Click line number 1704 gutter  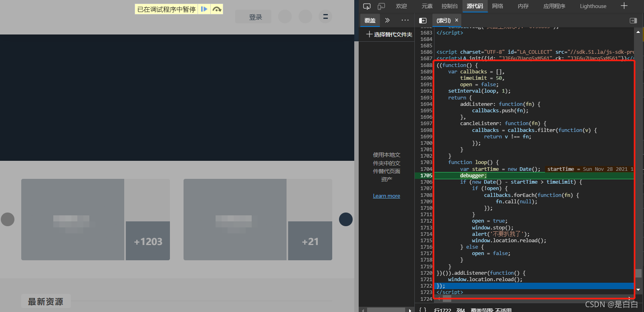click(x=426, y=169)
